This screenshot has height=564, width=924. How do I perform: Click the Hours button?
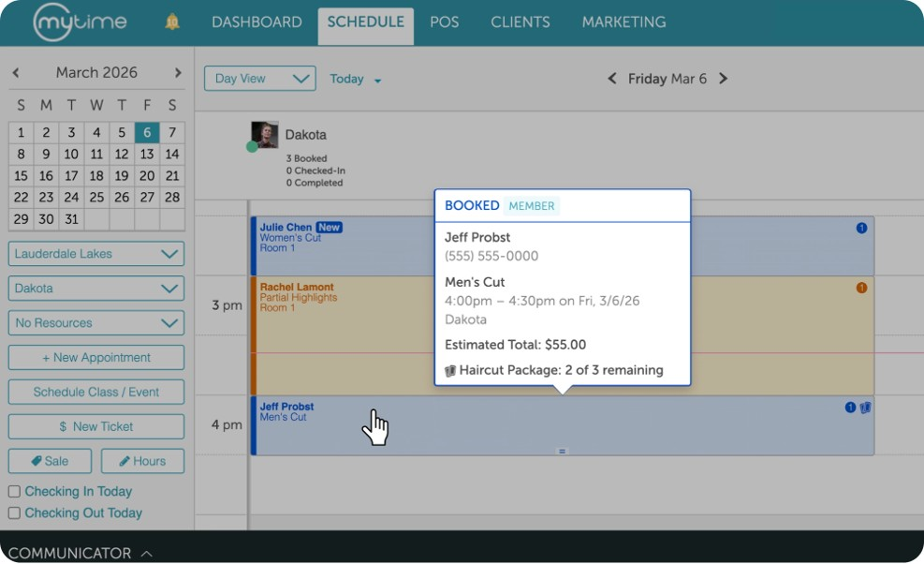coord(142,461)
